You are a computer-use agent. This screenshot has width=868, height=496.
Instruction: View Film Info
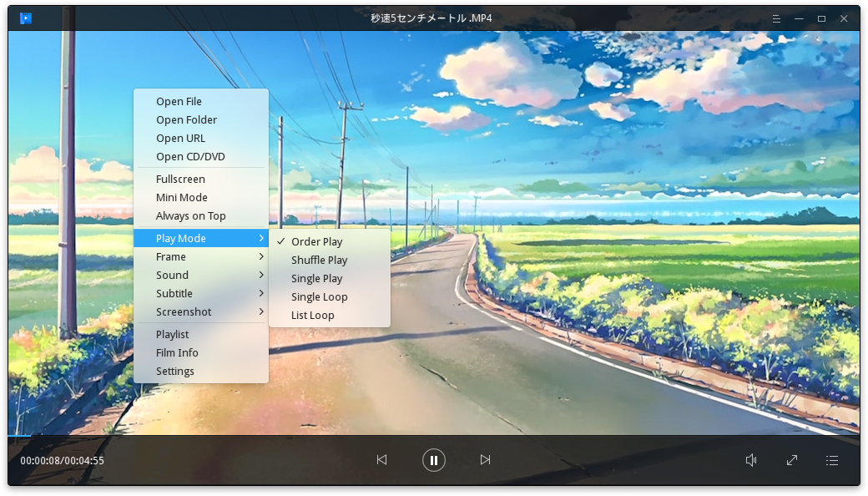[201, 352]
